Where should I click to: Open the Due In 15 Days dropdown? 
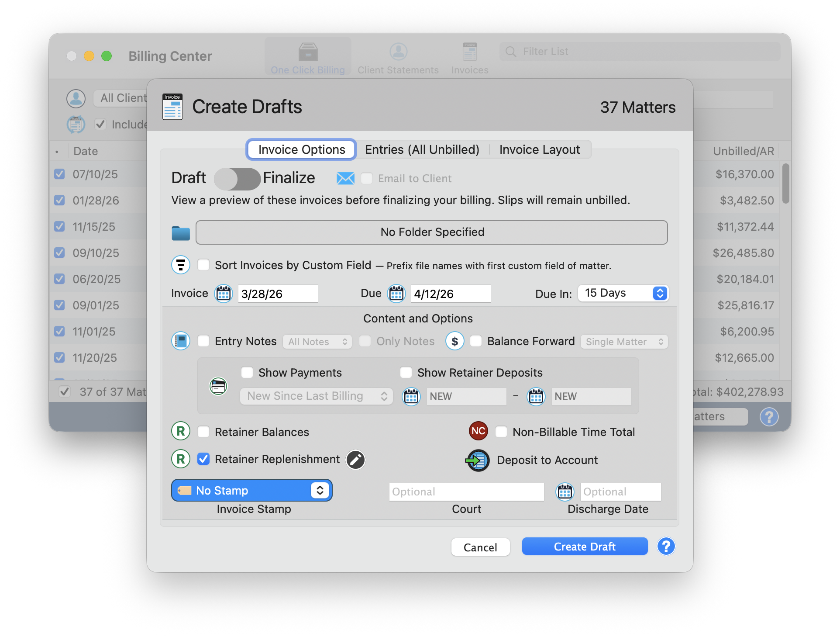pyautogui.click(x=623, y=293)
